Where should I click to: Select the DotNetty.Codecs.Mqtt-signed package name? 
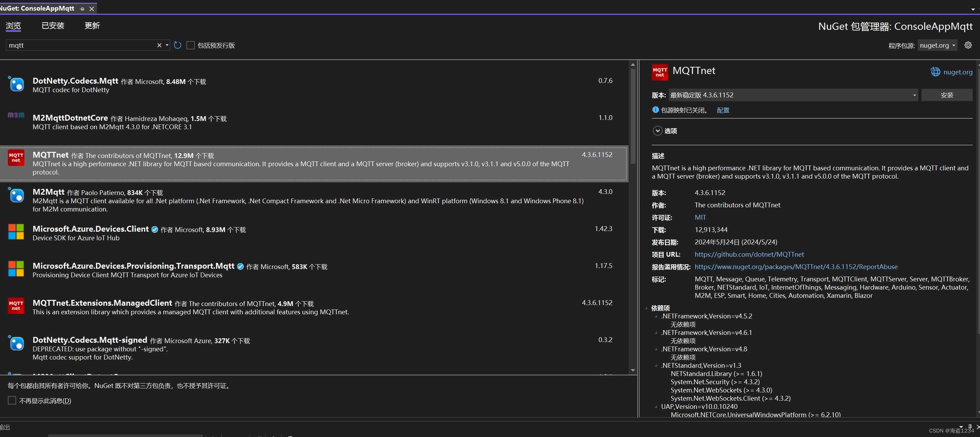pyautogui.click(x=90, y=340)
